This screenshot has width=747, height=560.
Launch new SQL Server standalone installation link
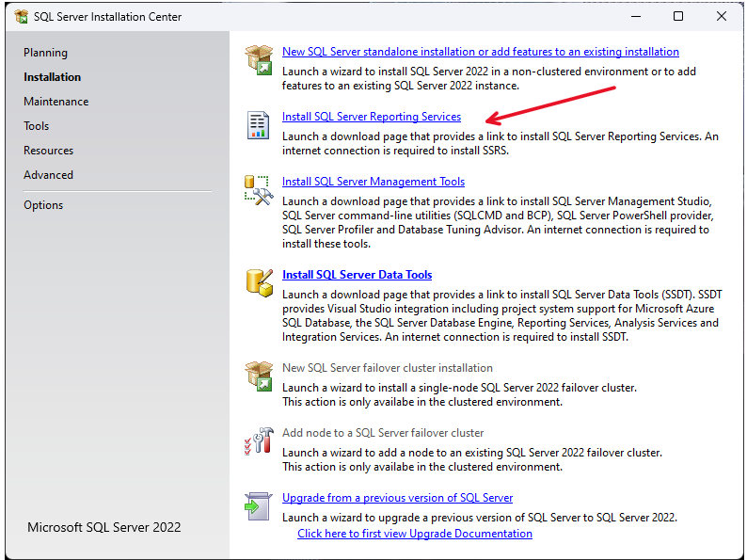point(481,52)
